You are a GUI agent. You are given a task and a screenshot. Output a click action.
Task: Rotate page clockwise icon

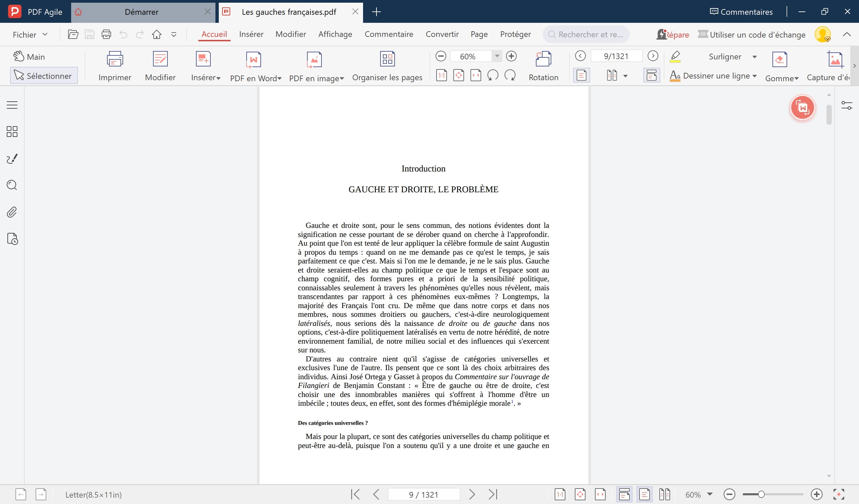[510, 75]
